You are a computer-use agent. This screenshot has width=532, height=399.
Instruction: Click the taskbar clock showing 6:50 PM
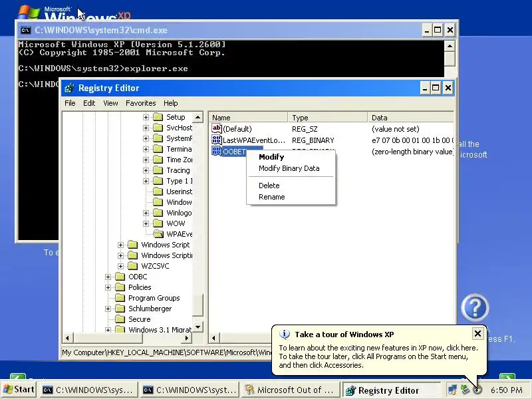(x=506, y=390)
